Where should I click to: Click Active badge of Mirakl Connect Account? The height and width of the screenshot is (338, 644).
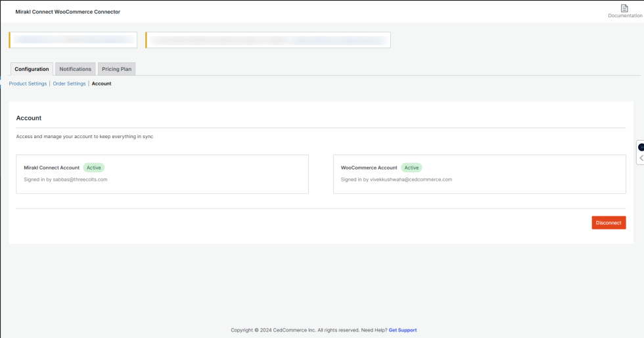click(x=93, y=168)
